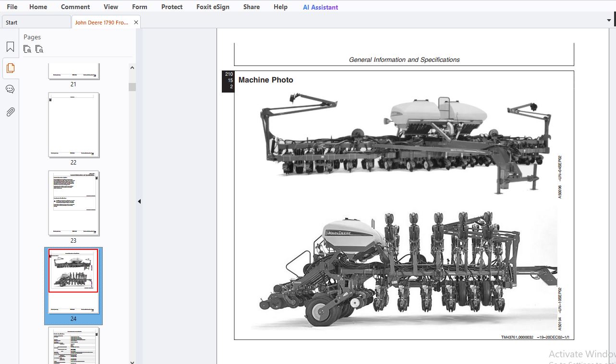Open the File menu
Screen dimensions: 616x364
pos(12,7)
